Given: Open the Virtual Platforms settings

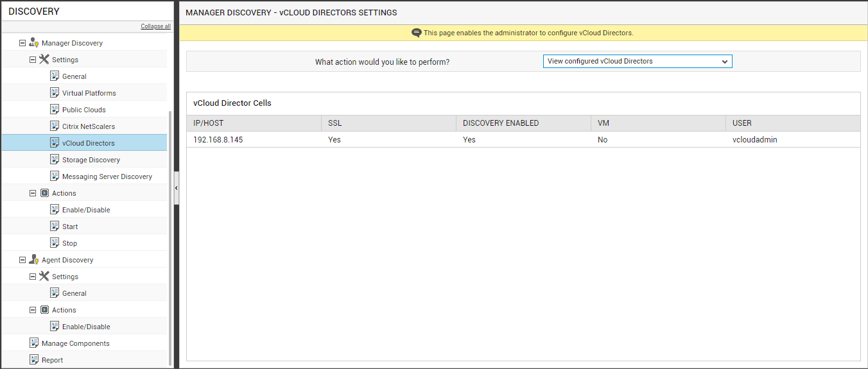Looking at the screenshot, I should click(89, 93).
